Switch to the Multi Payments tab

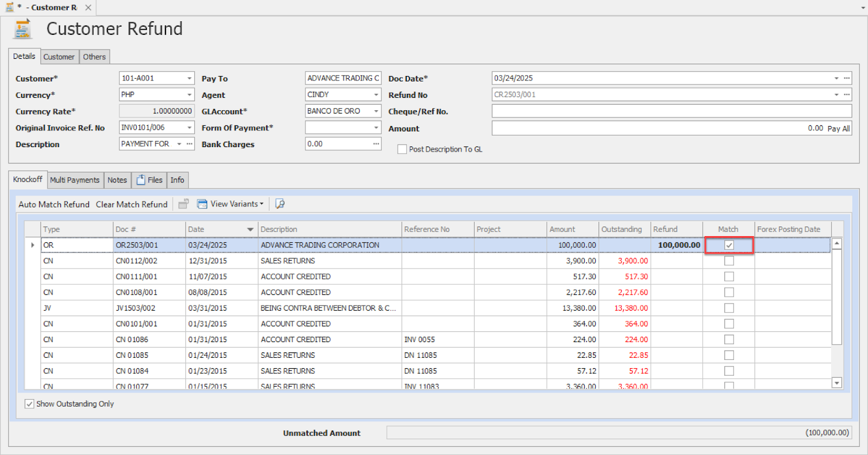point(75,180)
